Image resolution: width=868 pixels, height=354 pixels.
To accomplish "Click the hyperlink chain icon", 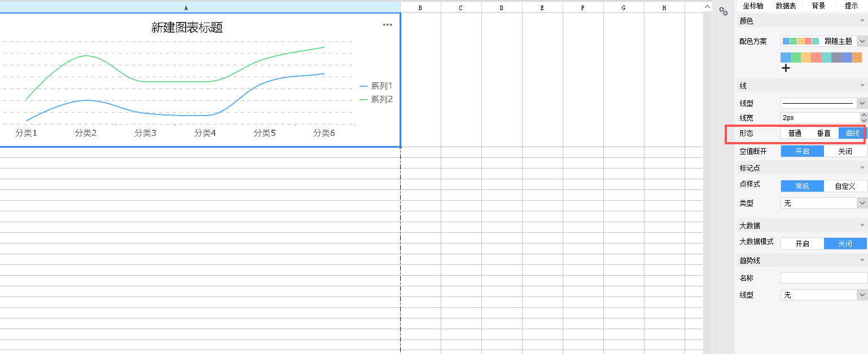I will point(724,11).
